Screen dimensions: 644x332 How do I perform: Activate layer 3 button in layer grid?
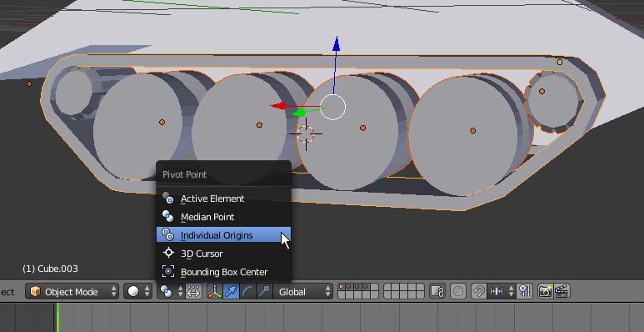coord(357,287)
